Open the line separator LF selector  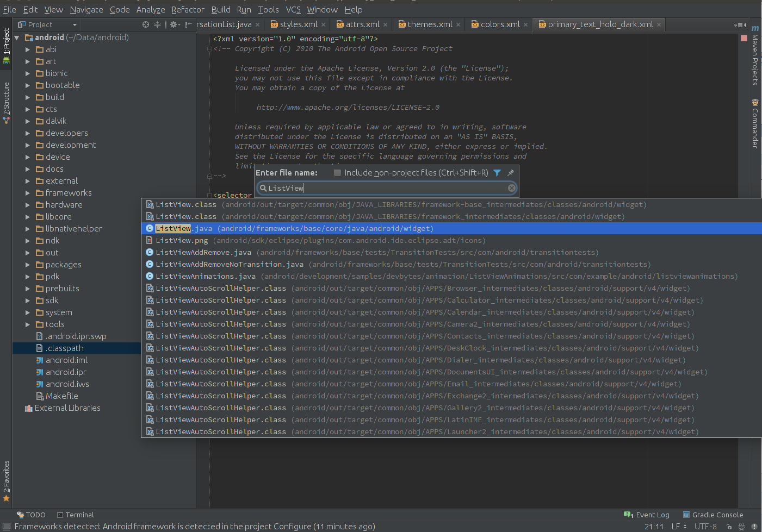679,527
